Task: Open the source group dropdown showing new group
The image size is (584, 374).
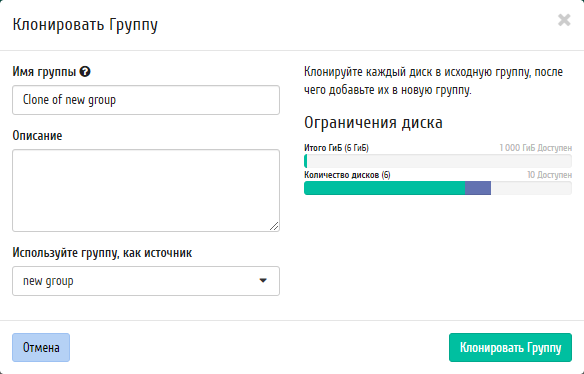Action: [x=146, y=281]
